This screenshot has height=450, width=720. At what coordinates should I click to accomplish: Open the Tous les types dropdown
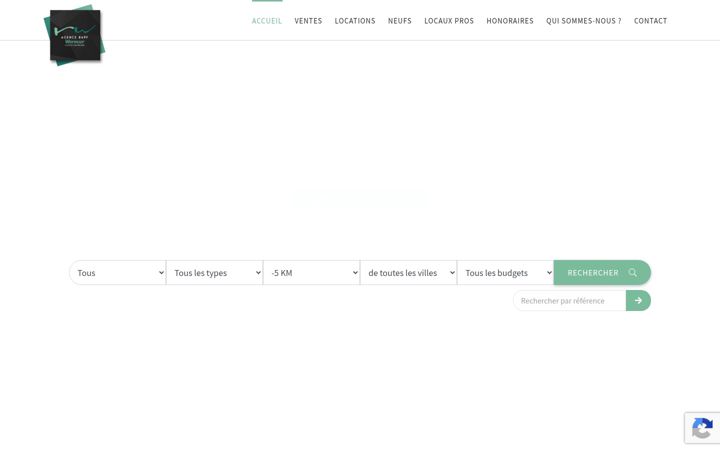point(214,273)
